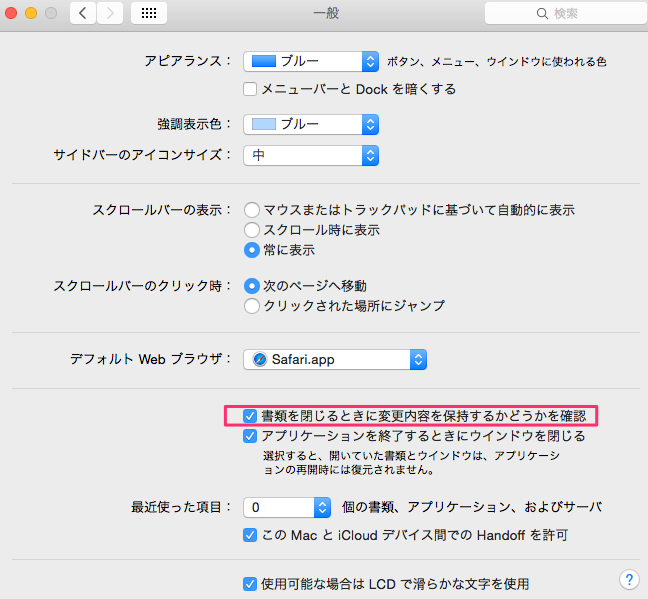Click the light blue 強調表示色 swatch

(264, 124)
